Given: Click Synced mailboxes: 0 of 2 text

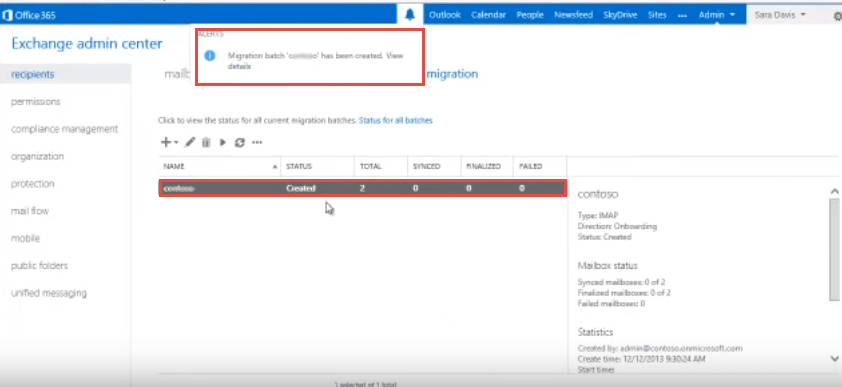Looking at the screenshot, I should (622, 282).
